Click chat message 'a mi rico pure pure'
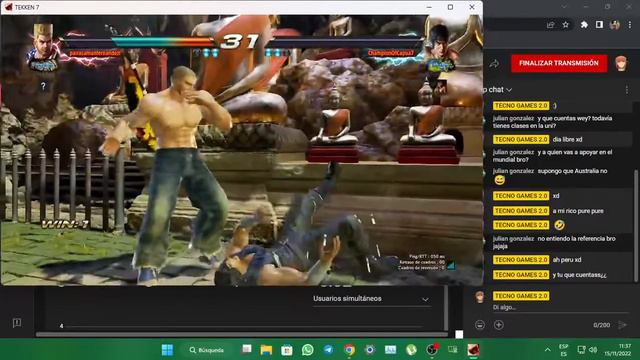 (x=578, y=211)
